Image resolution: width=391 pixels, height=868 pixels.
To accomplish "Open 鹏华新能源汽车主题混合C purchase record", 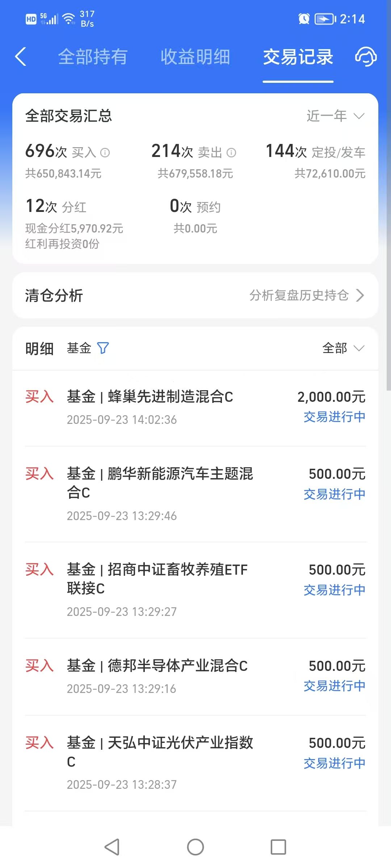I will (195, 494).
